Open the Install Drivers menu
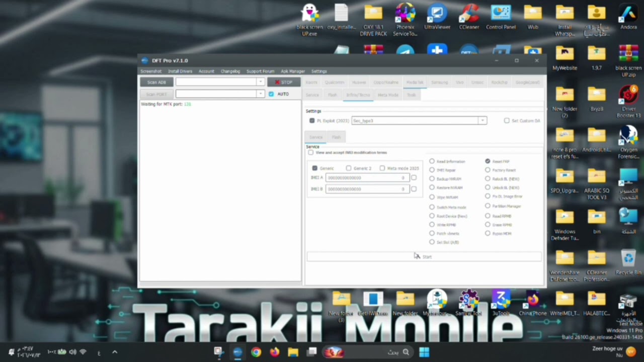 [x=180, y=71]
